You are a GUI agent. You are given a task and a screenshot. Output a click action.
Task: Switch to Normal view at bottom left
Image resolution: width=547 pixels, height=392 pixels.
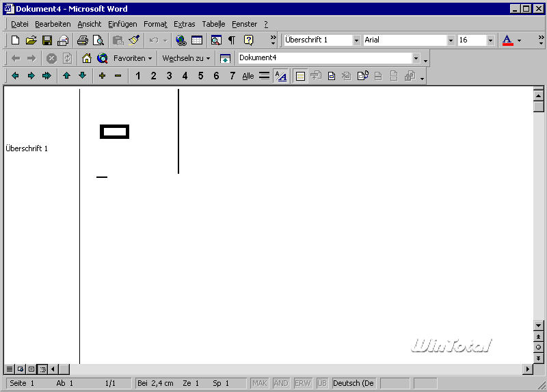[10, 369]
